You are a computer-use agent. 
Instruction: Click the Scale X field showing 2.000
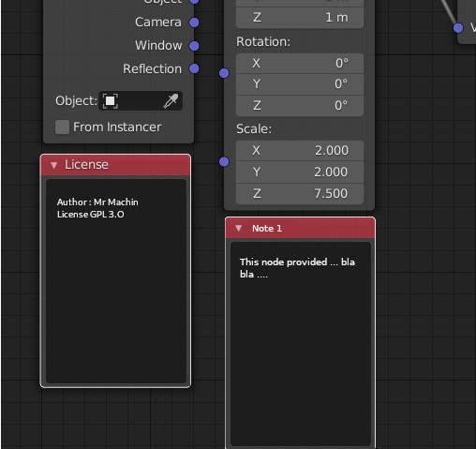coord(300,151)
